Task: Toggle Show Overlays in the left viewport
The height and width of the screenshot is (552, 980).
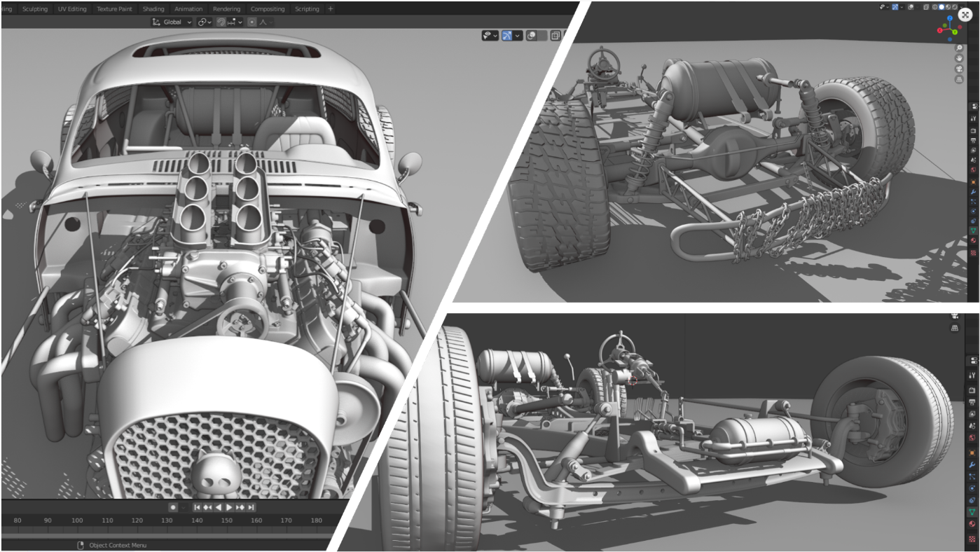Action: click(532, 35)
